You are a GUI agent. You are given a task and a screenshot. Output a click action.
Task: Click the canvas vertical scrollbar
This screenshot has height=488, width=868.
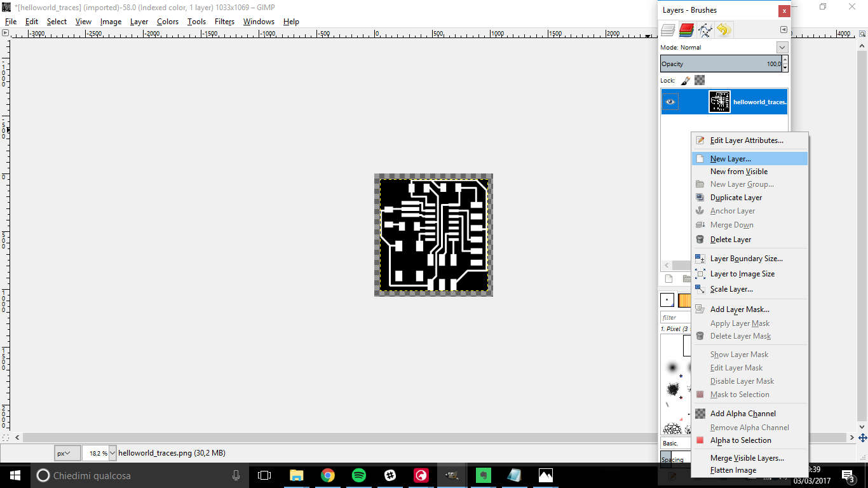point(863,235)
